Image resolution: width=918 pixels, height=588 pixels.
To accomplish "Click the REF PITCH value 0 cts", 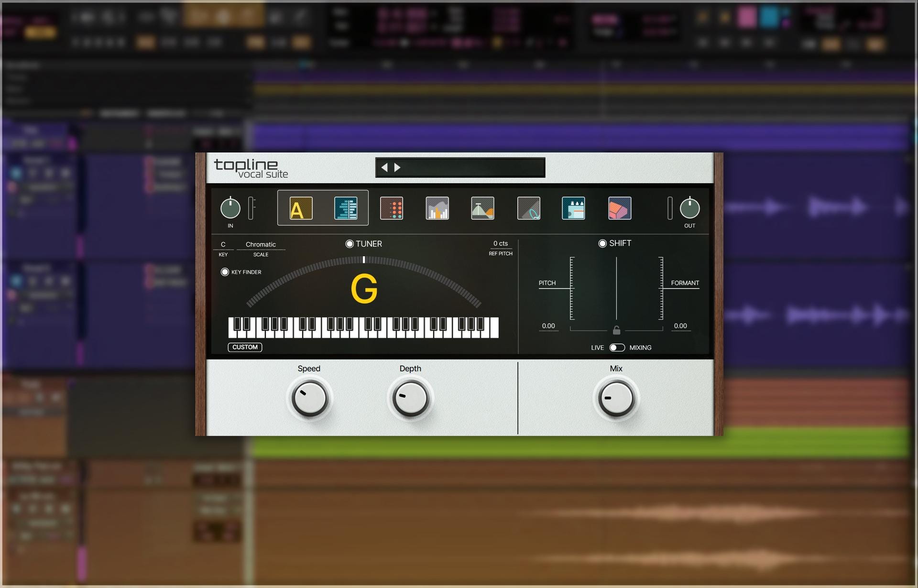I will point(501,243).
